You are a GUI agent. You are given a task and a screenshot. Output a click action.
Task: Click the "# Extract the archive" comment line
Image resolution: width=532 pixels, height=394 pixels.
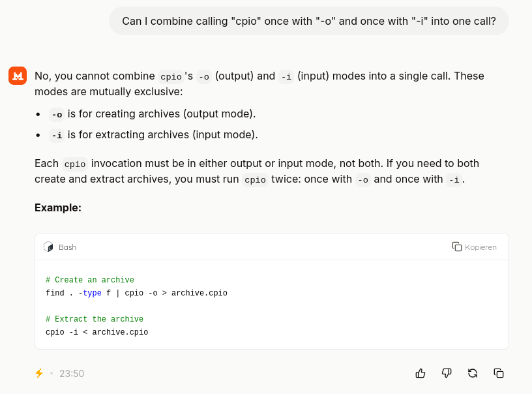click(x=95, y=319)
